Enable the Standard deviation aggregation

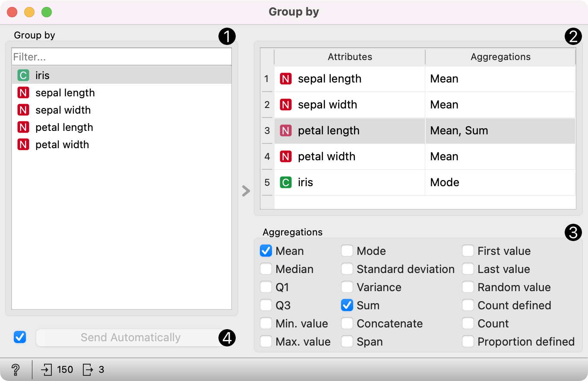tap(347, 269)
